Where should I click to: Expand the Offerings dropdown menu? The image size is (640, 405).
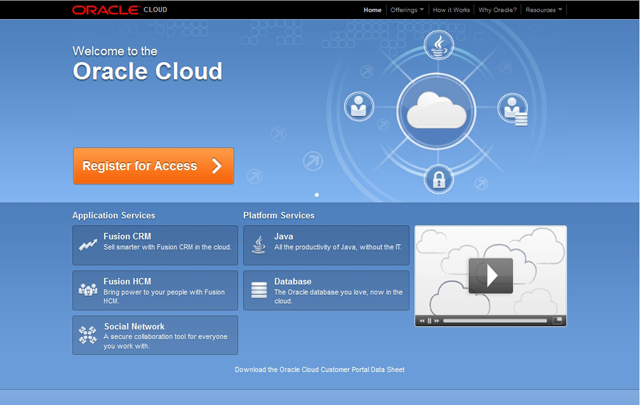(407, 10)
